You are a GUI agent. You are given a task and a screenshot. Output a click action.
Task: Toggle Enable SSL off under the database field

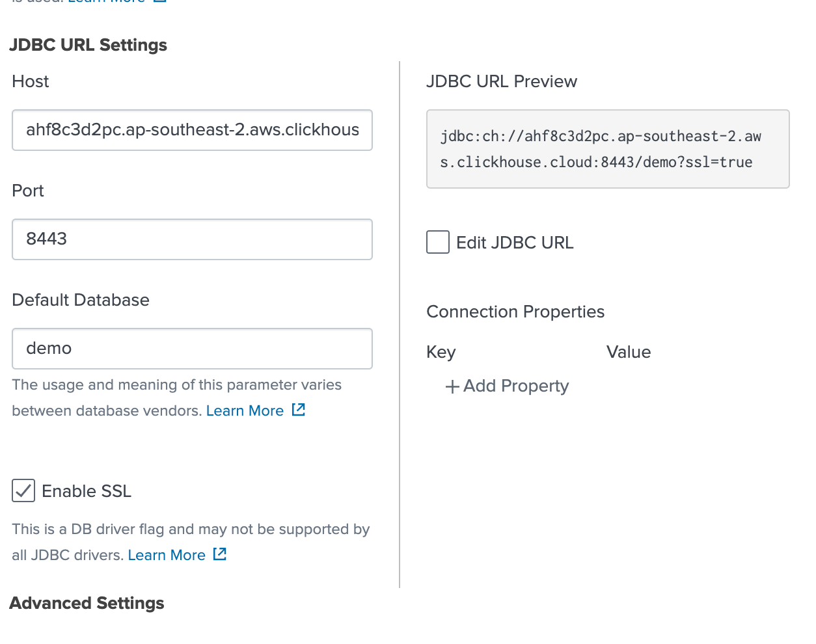[23, 490]
